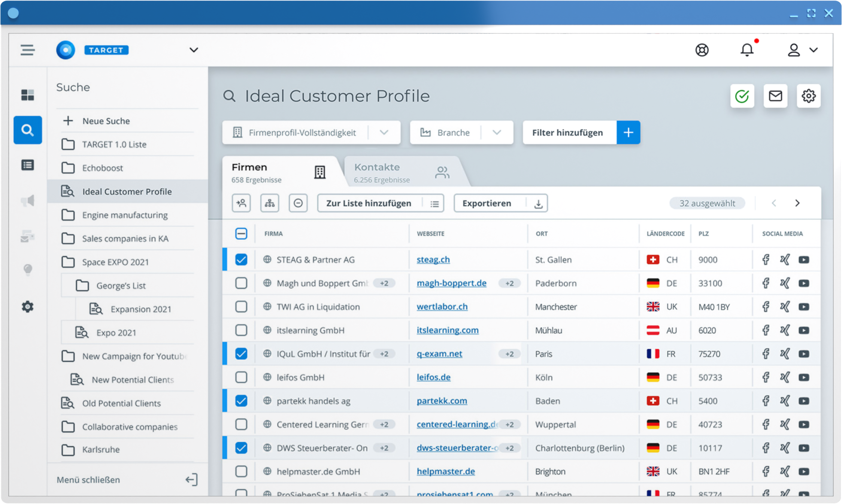Expand the TARGET product dropdown chevron

click(194, 50)
